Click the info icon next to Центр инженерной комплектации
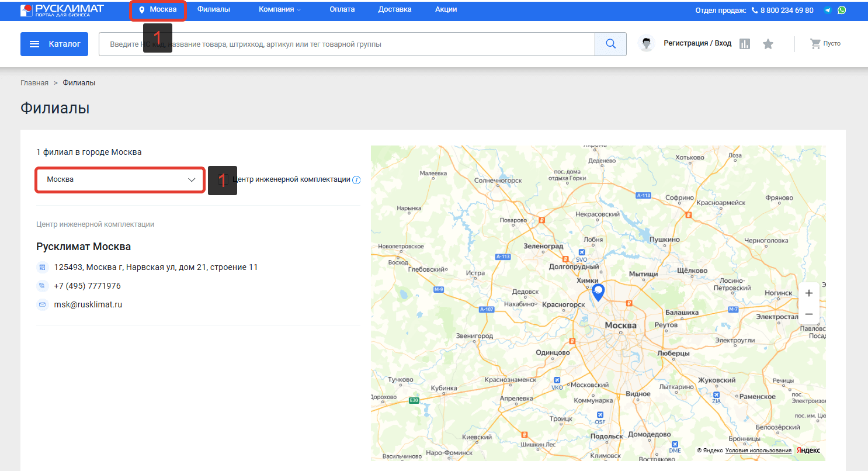Screen dimensions: 868x471 point(356,180)
